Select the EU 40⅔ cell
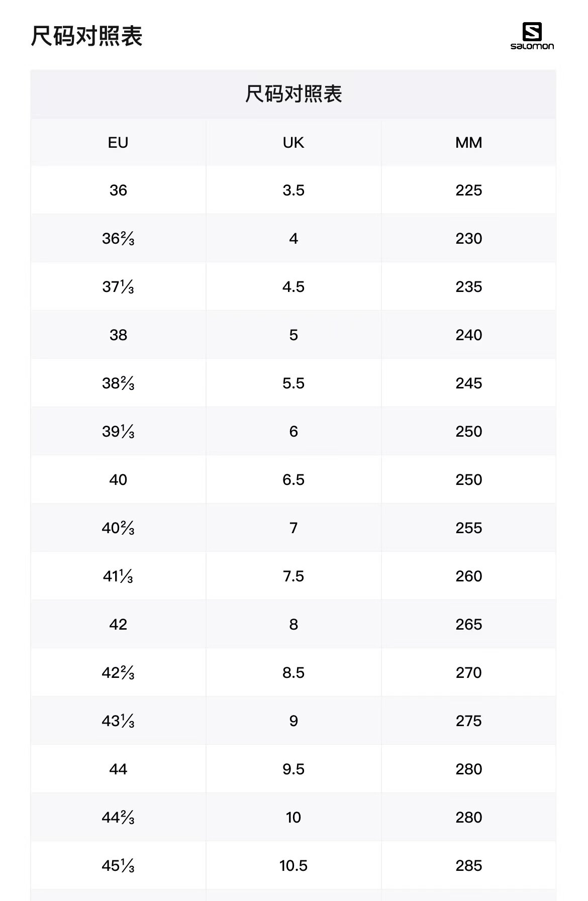Image resolution: width=588 pixels, height=901 pixels. [x=118, y=528]
